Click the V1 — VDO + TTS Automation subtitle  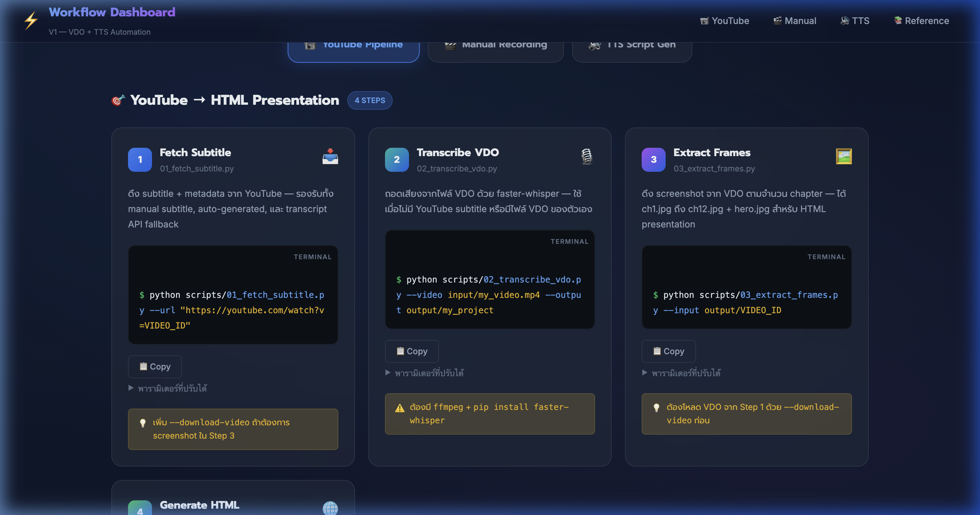pyautogui.click(x=100, y=32)
